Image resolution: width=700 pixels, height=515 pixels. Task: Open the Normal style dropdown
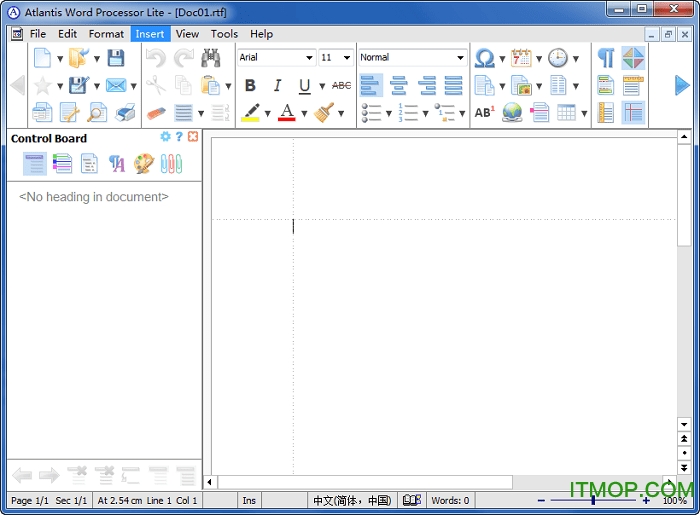coord(460,58)
